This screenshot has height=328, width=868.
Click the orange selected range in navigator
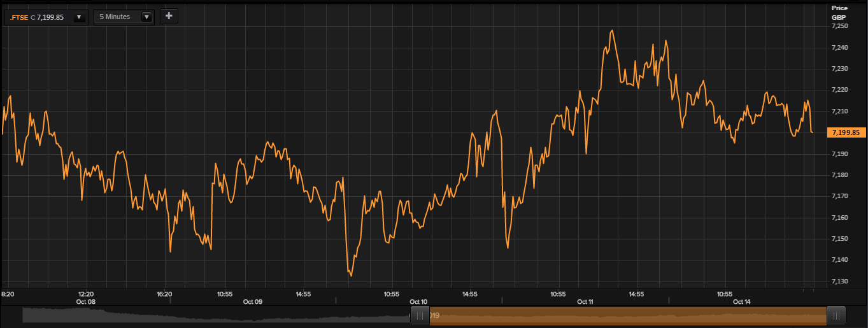[628, 316]
